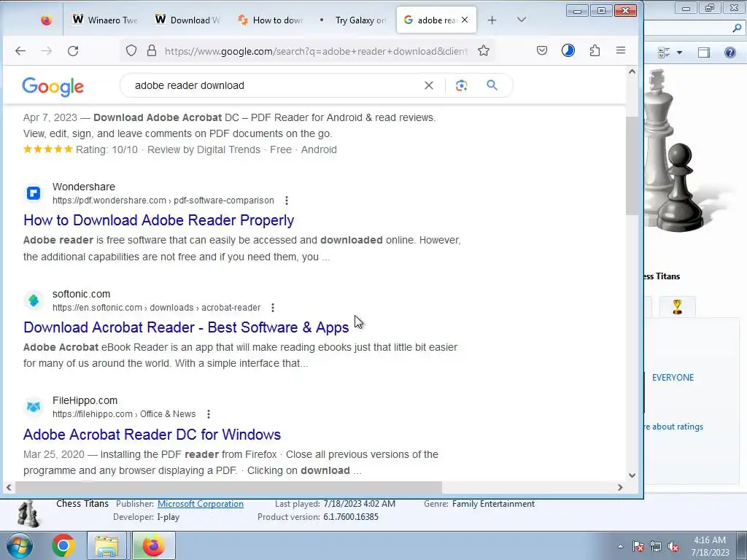Switch to the Download W tab
Viewport: 747px width, 560px height.
click(188, 20)
